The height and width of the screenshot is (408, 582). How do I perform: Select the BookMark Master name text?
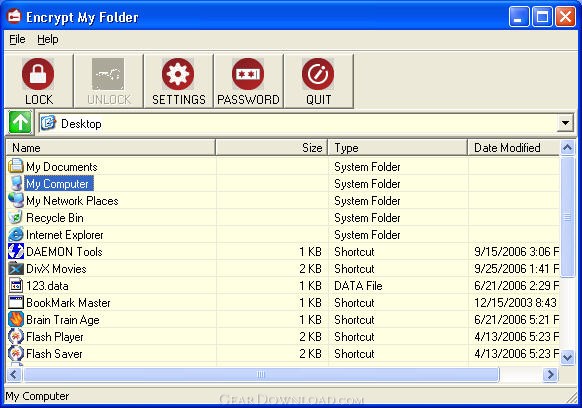pos(68,303)
